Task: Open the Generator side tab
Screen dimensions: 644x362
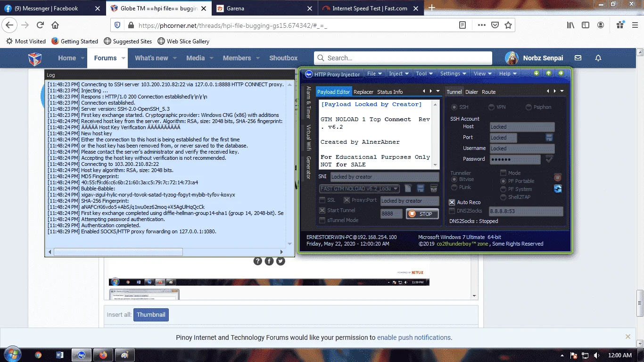Action: coord(309,167)
